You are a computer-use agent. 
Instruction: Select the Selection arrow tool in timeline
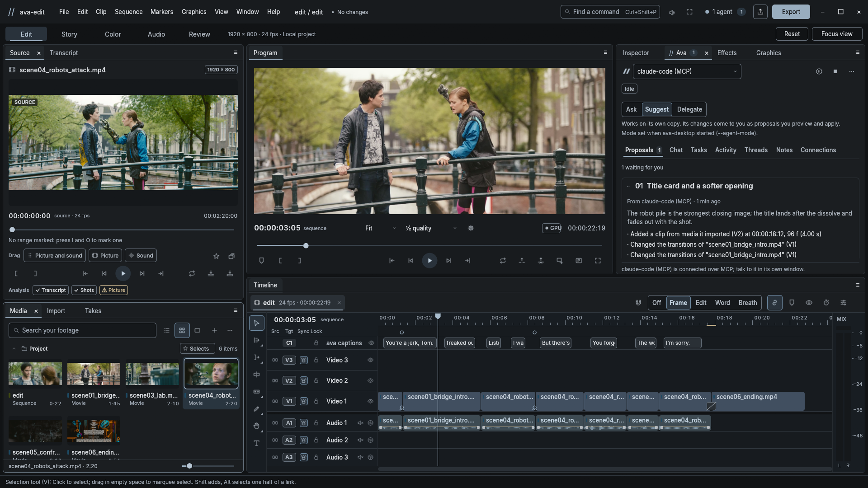[256, 323]
